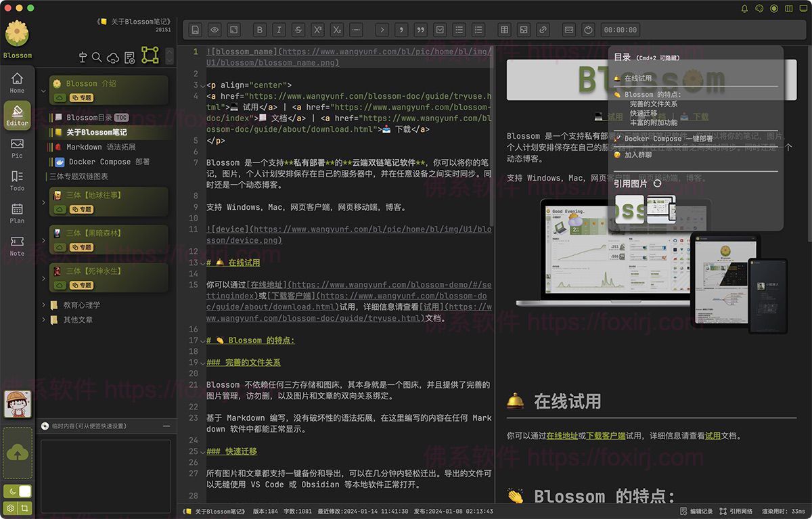Open search with the magnifier icon
Screen dimensions: 812x519
97,58
